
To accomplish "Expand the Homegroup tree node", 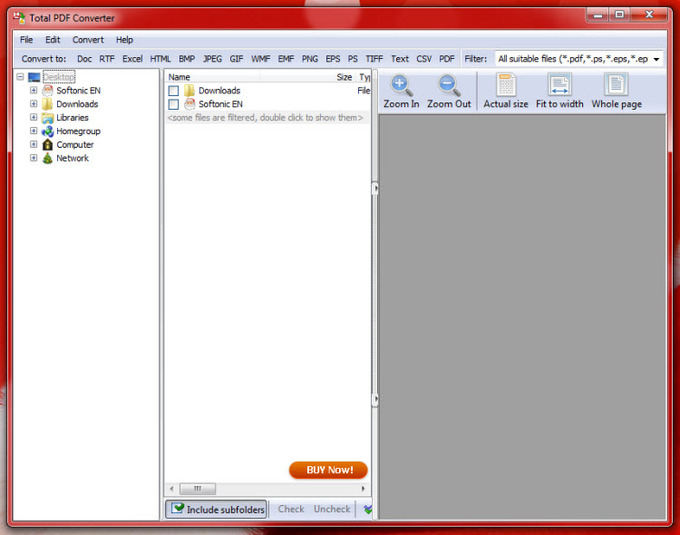I will click(x=33, y=130).
